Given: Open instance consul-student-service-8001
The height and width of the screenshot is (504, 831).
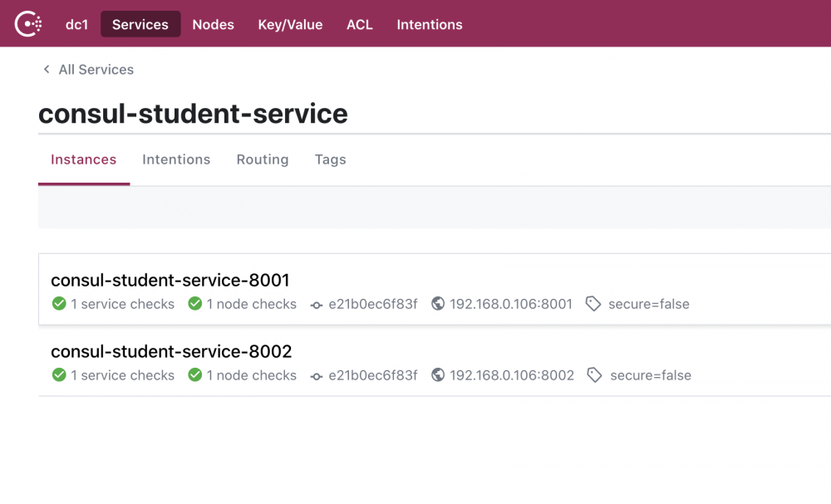Looking at the screenshot, I should click(170, 280).
